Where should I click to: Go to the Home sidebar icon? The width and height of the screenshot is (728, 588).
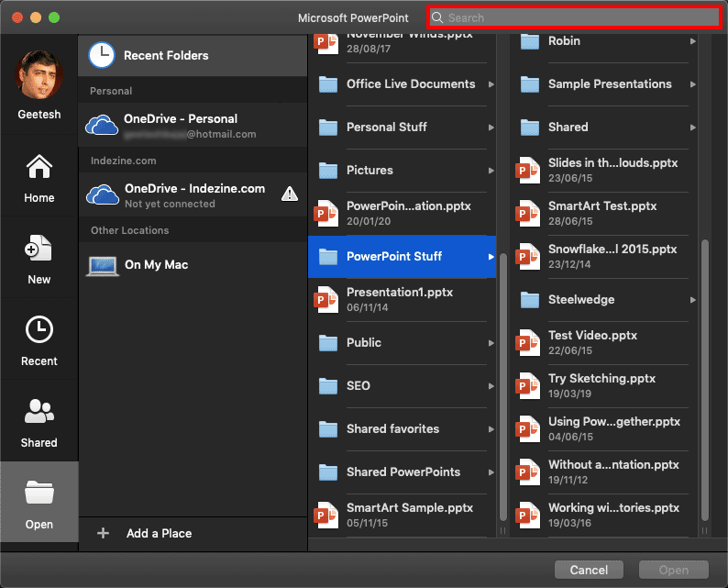[39, 167]
